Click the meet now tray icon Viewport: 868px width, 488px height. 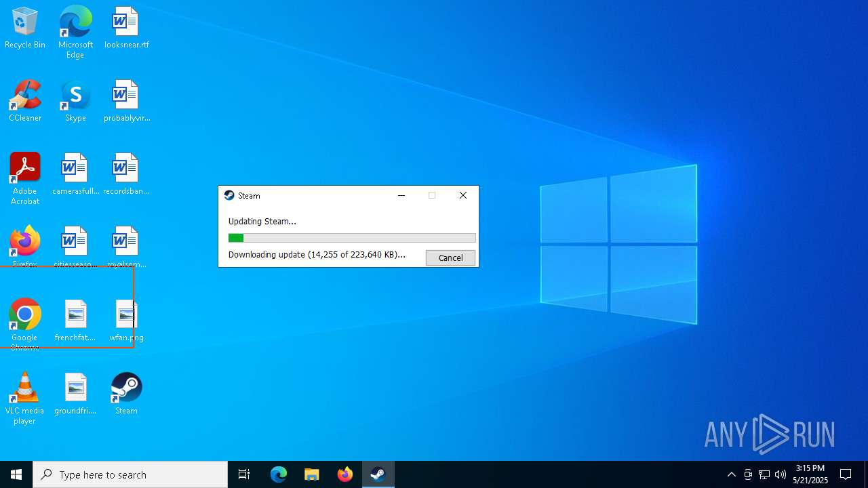[748, 474]
